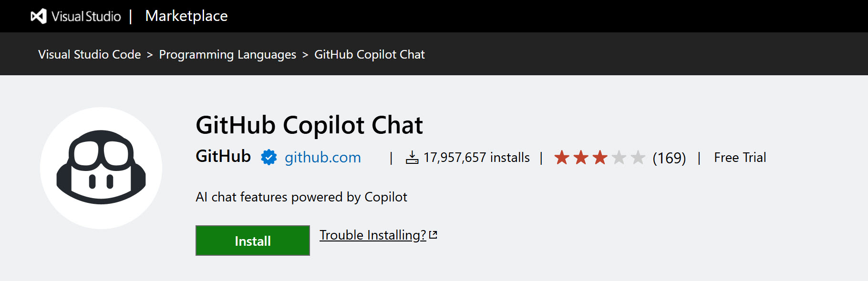This screenshot has height=281, width=868.
Task: Visit the github.com publisher website
Action: click(x=322, y=157)
